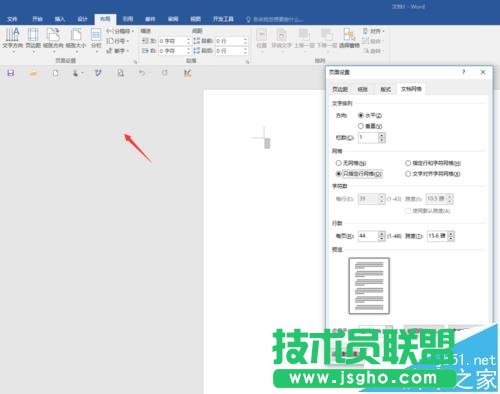This screenshot has height=394, width=500.
Task: Switch to the 页边距 tab in Page Setup dialog
Action: [x=340, y=89]
